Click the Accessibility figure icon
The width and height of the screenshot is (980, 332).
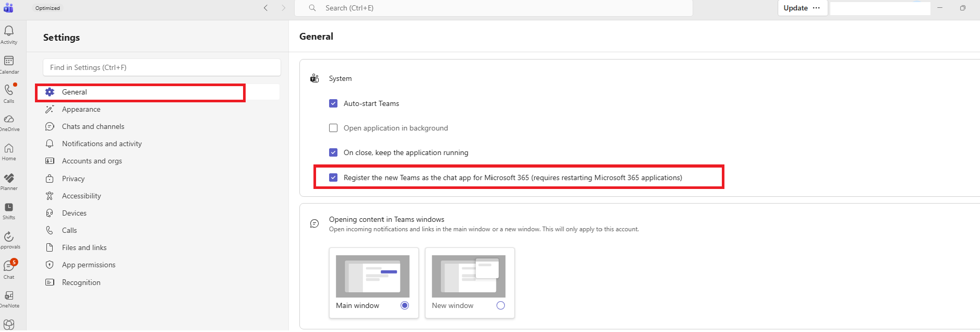[50, 196]
